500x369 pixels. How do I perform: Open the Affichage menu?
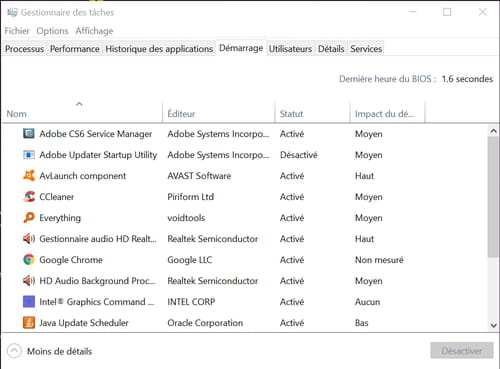[x=94, y=31]
